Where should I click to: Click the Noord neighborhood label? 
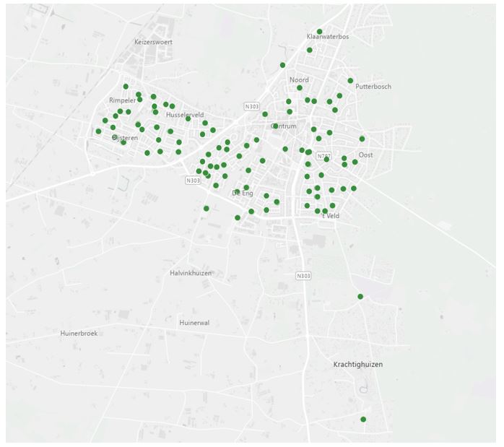[299, 79]
